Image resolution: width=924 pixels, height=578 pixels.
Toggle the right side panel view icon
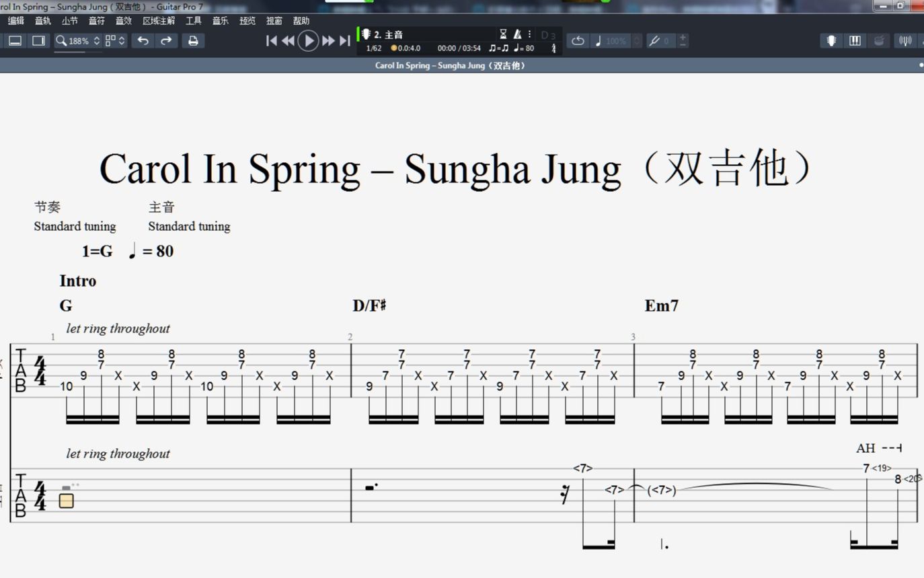coord(39,41)
